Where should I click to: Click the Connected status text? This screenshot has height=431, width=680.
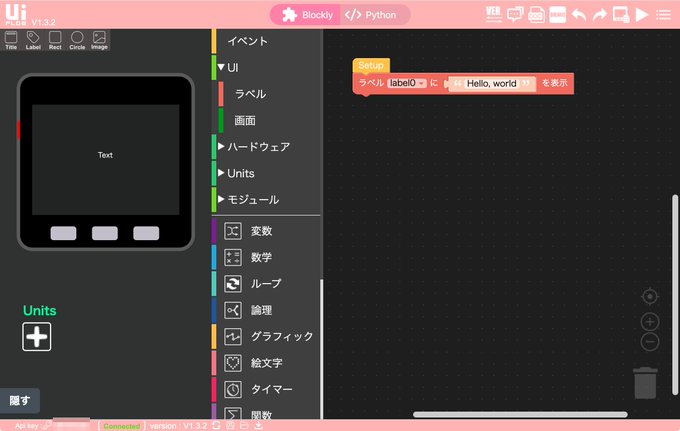pos(121,426)
